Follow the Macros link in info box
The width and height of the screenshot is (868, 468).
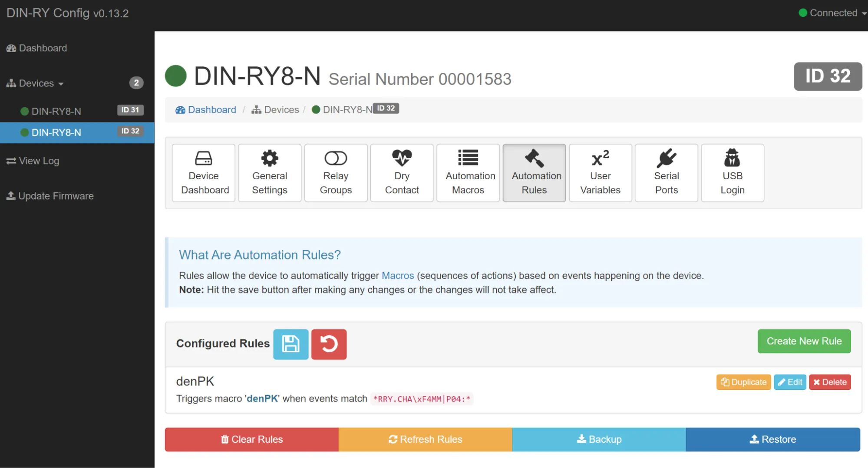[397, 276]
